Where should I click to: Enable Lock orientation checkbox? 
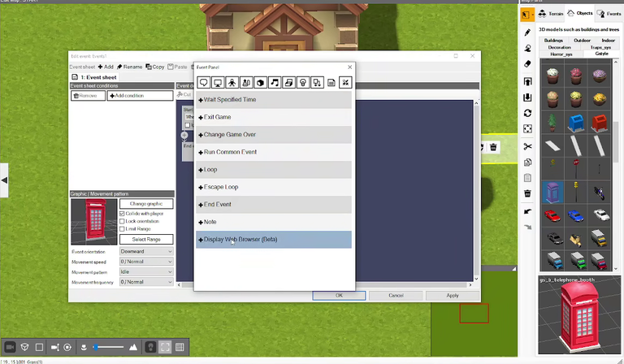coord(122,221)
